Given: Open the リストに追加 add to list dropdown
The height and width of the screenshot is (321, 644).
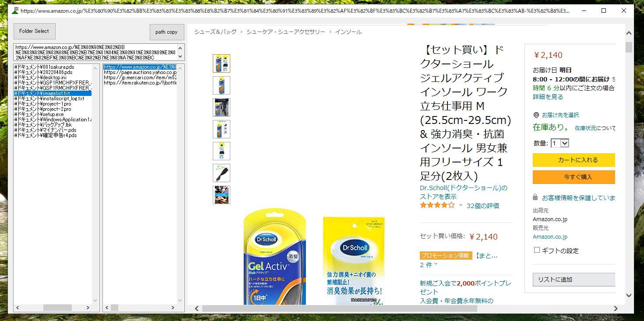Looking at the screenshot, I should pos(574,279).
